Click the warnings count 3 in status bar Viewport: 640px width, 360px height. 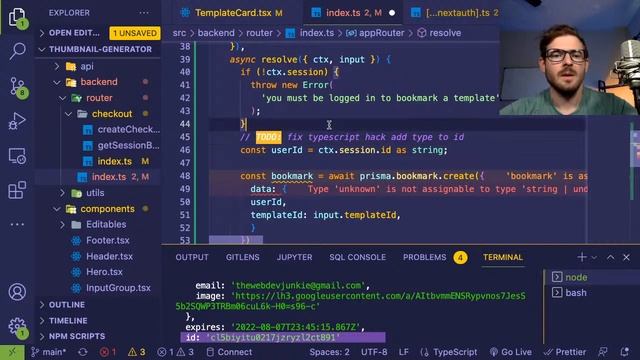[x=136, y=352]
